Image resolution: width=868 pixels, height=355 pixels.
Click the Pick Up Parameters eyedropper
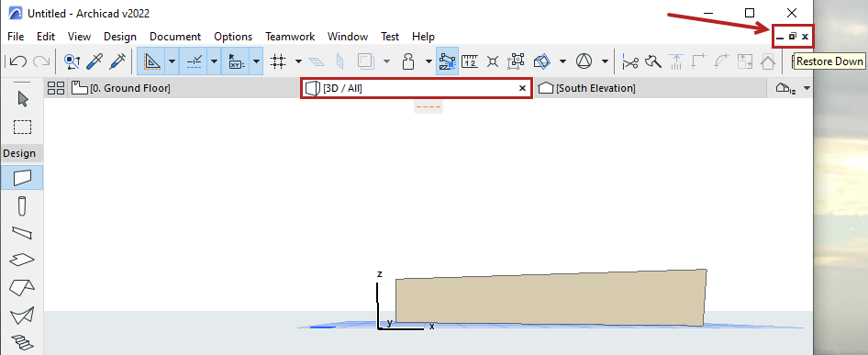(x=95, y=61)
